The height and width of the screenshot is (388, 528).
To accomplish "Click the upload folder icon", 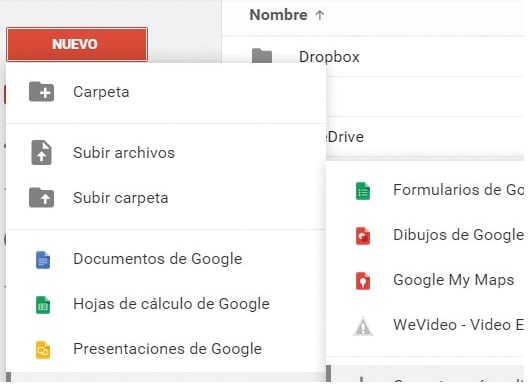I will (x=41, y=197).
